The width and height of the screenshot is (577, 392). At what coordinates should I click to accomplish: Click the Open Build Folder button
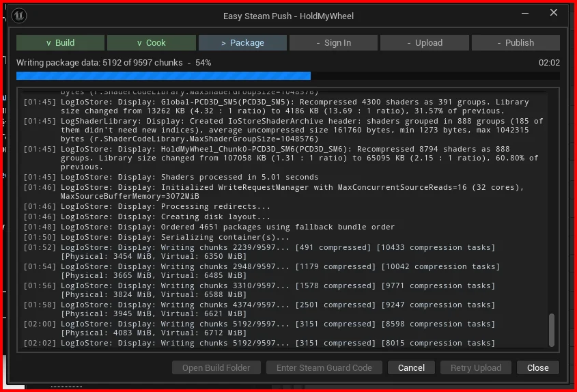click(x=216, y=367)
